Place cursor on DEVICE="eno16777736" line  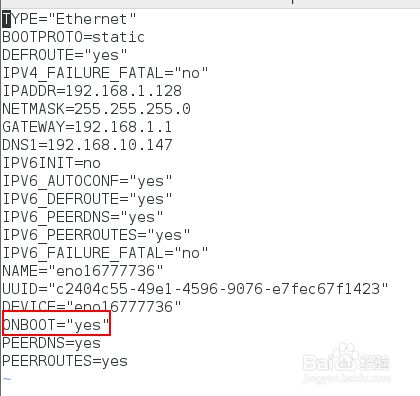click(x=92, y=306)
